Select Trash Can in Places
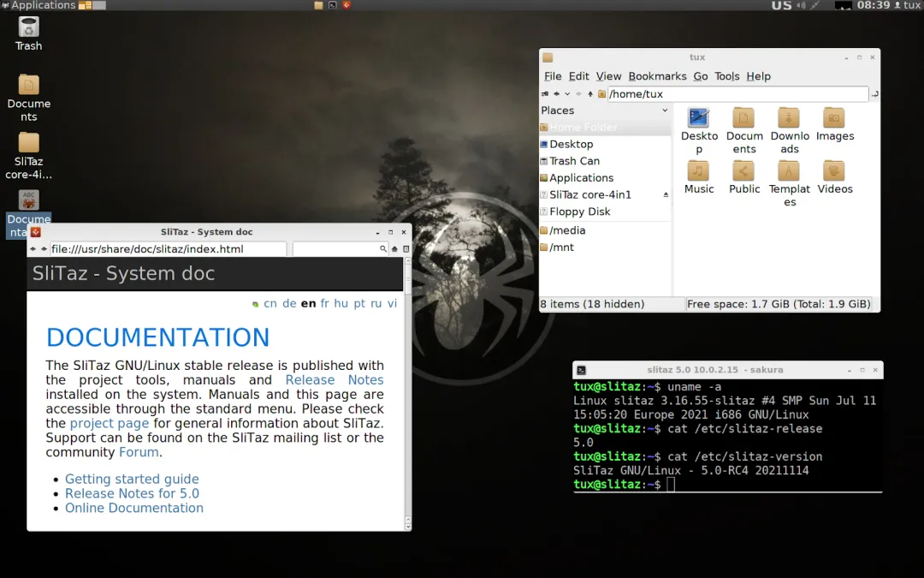 [605, 161]
